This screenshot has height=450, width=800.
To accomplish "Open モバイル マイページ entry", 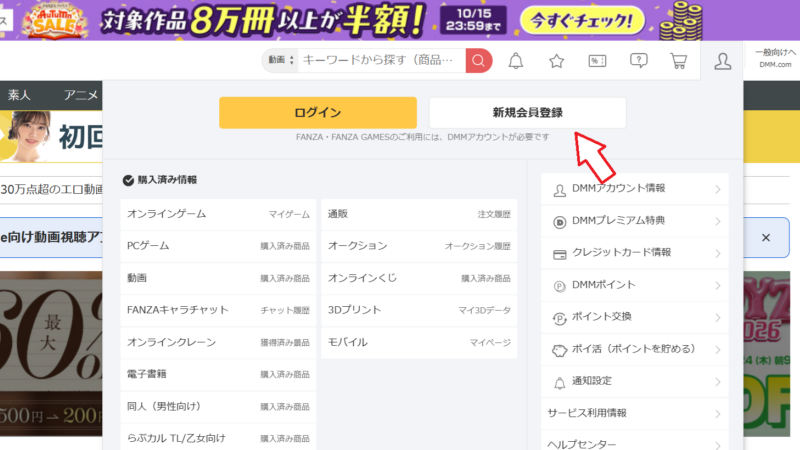I will click(x=419, y=342).
